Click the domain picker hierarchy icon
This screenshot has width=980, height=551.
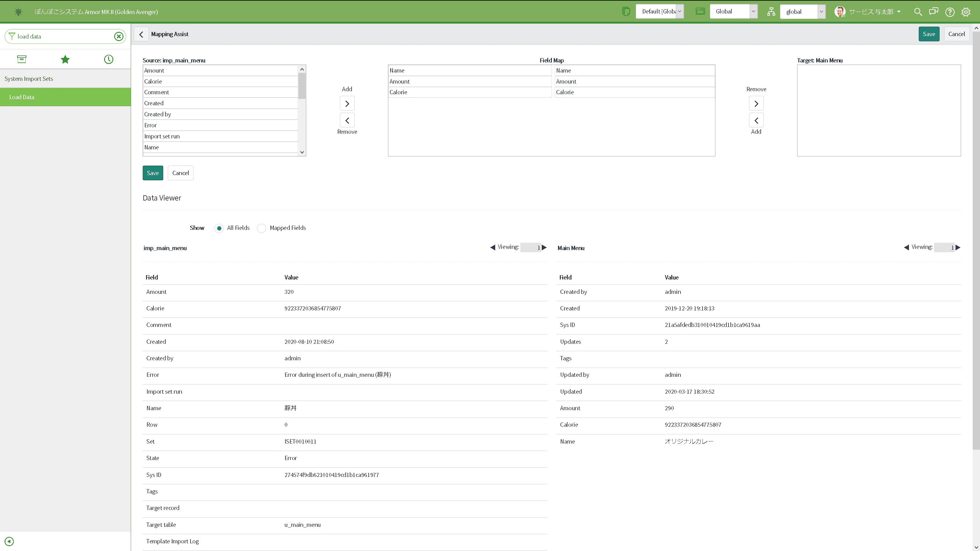(x=771, y=12)
